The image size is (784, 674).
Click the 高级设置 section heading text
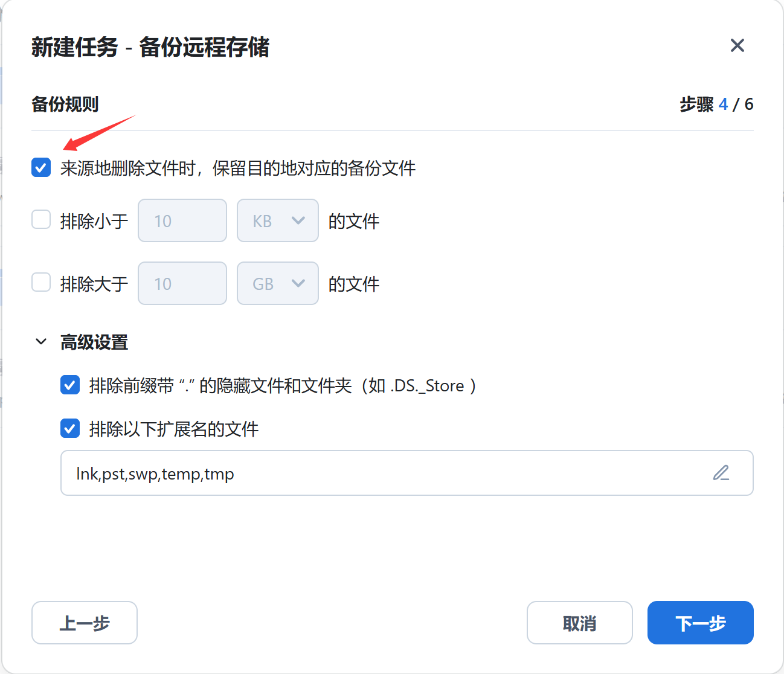click(94, 342)
